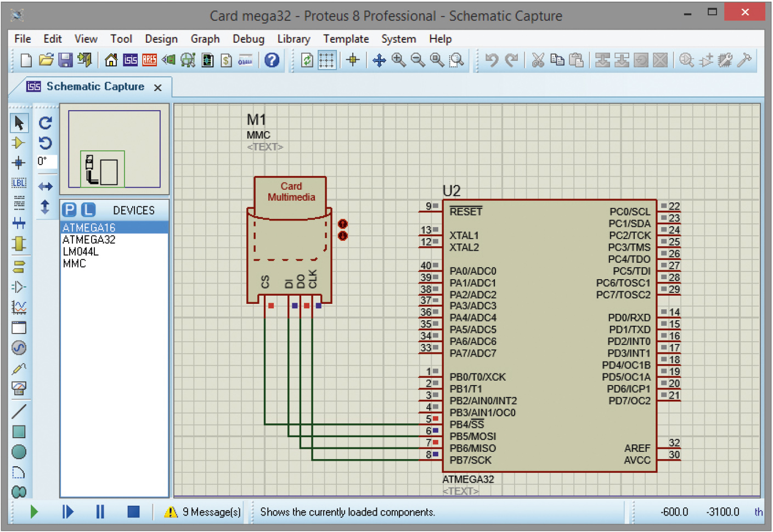Select the Component Mode tool
The height and width of the screenshot is (532, 773).
(18, 143)
